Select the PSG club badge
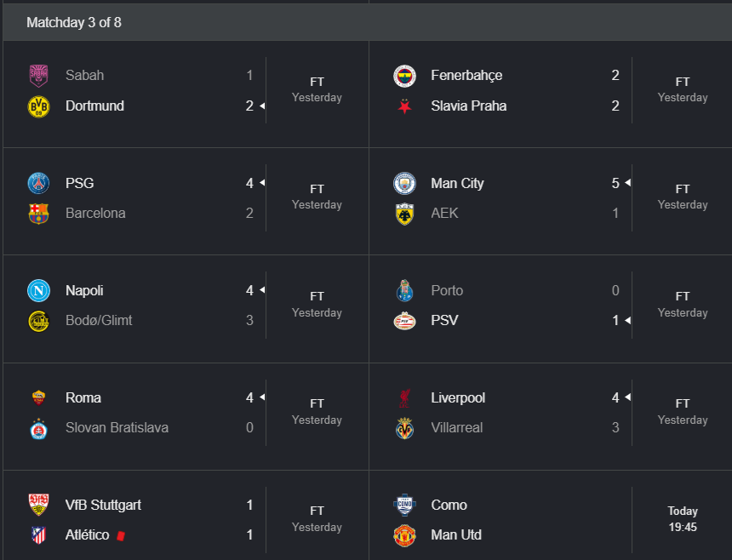This screenshot has height=560, width=732. click(x=39, y=183)
